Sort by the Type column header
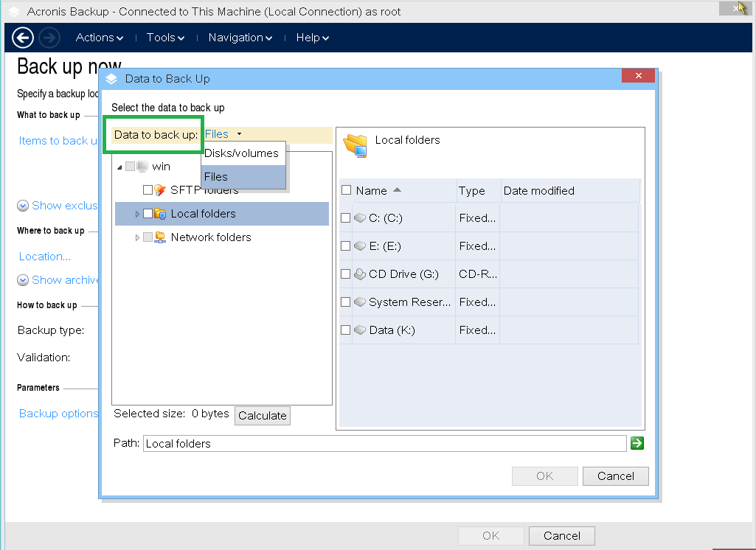The image size is (756, 550). pos(478,190)
